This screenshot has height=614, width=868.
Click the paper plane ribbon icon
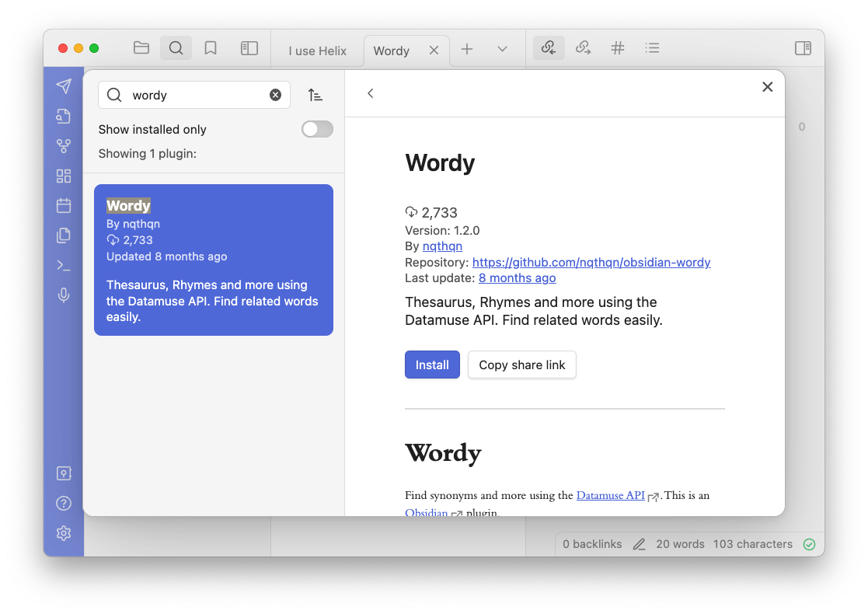[64, 85]
